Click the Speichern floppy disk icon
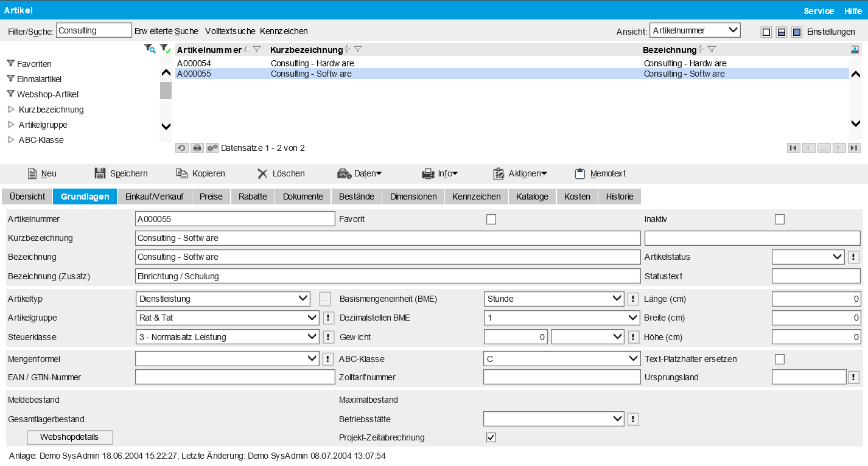 pos(100,173)
